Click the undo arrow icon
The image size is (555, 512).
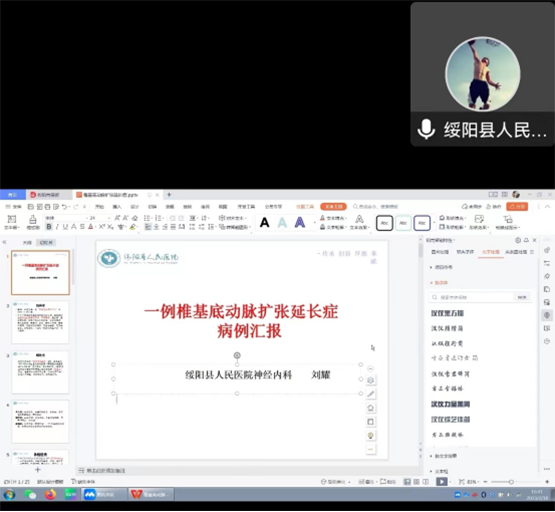64,207
